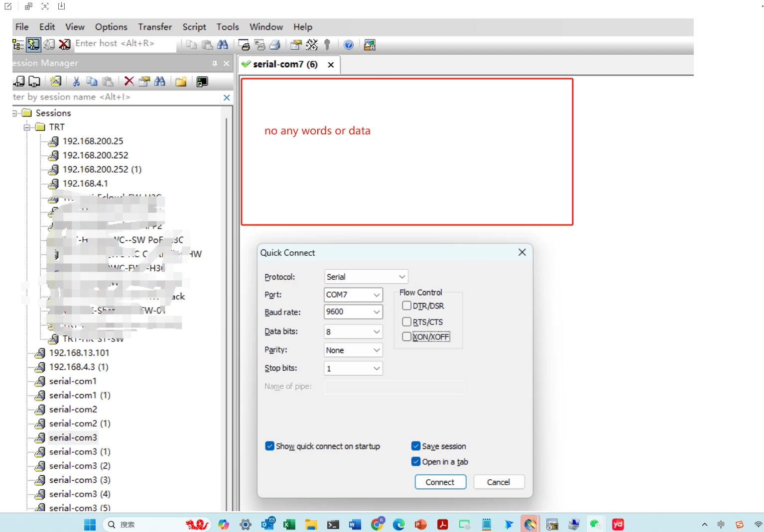Click the Print printer toolbar icon
The height and width of the screenshot is (532, 764).
pyautogui.click(x=275, y=45)
